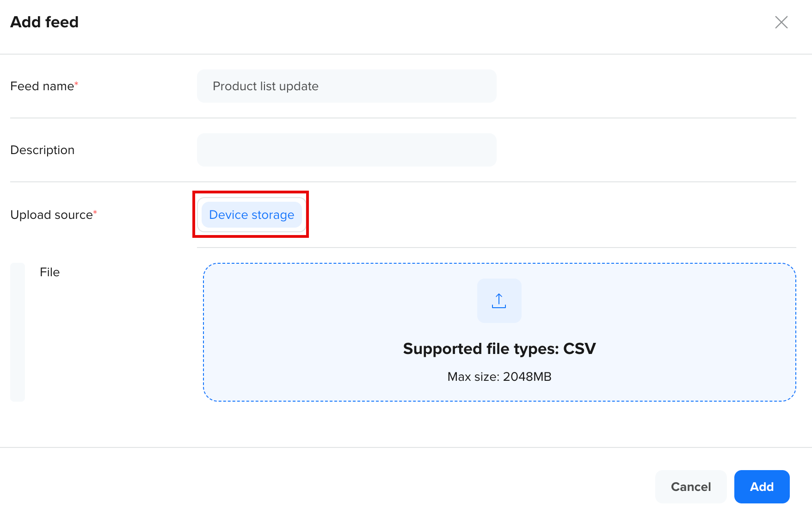This screenshot has width=812, height=521.
Task: Click the Max size: 2048MB text
Action: (x=499, y=377)
